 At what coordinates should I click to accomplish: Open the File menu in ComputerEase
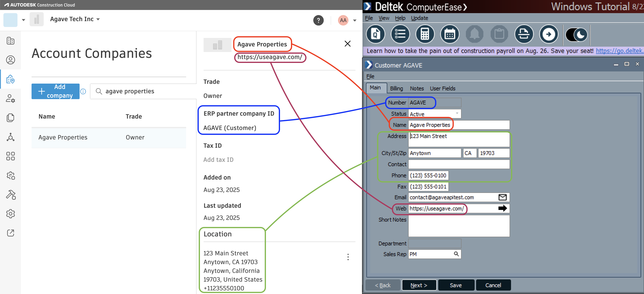pos(369,18)
